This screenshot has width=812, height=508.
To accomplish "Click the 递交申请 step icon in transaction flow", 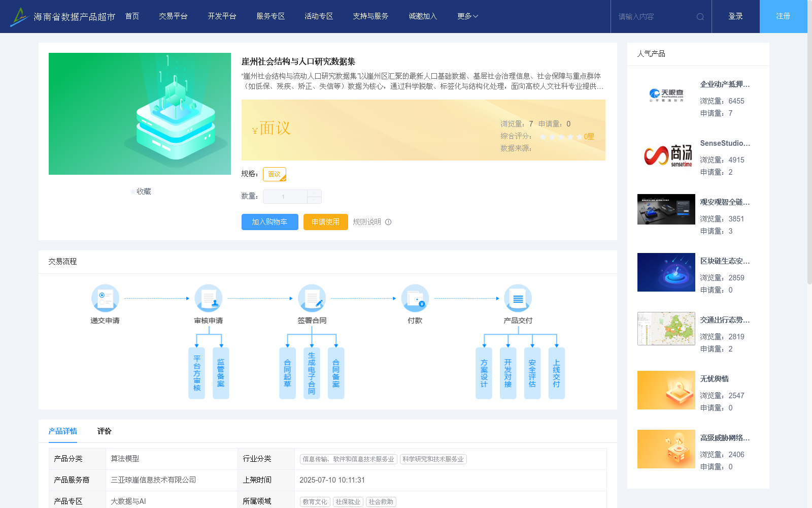I will click(x=105, y=298).
